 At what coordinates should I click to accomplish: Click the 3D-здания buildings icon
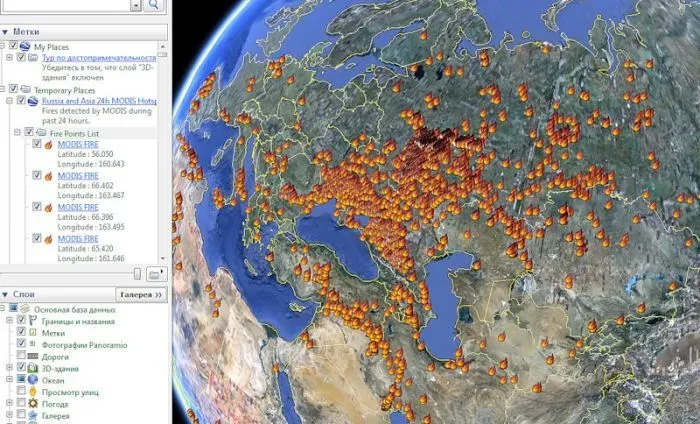coord(32,368)
